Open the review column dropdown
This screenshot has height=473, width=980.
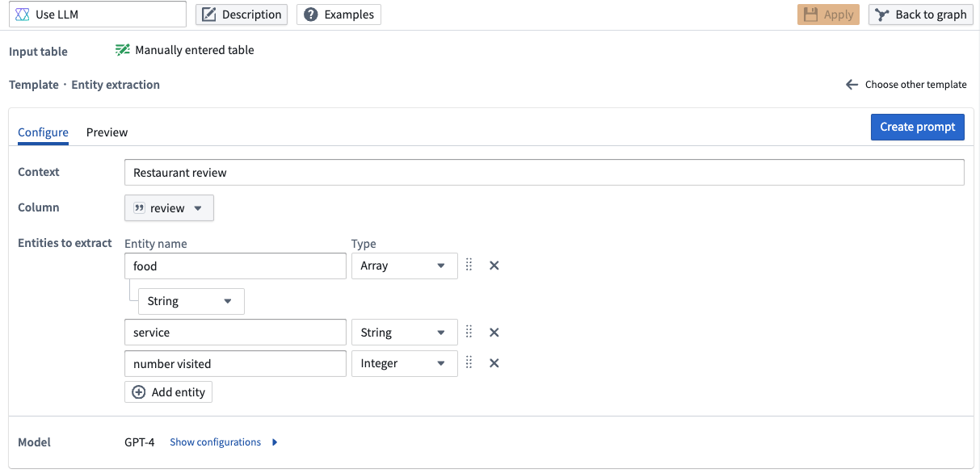tap(169, 208)
